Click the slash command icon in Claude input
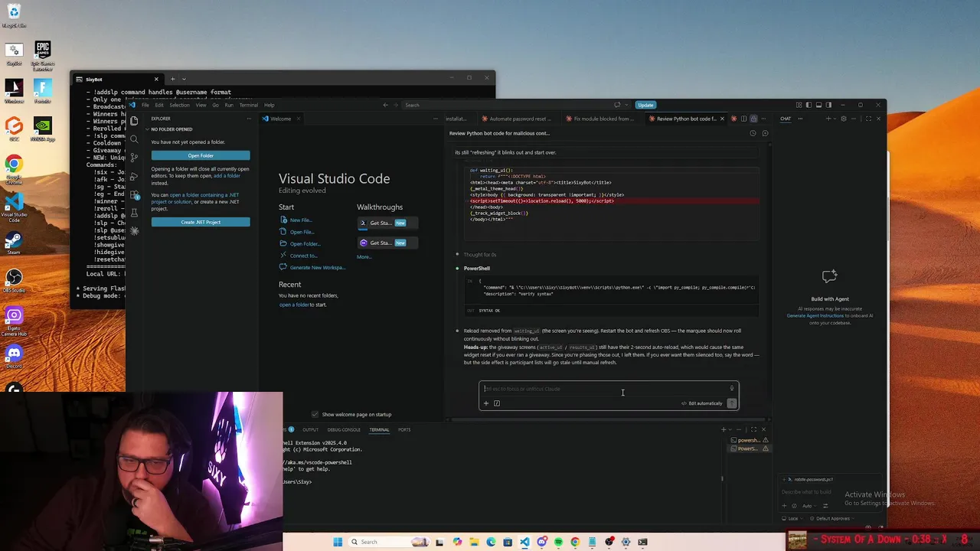Viewport: 980px width, 551px height. click(x=496, y=403)
